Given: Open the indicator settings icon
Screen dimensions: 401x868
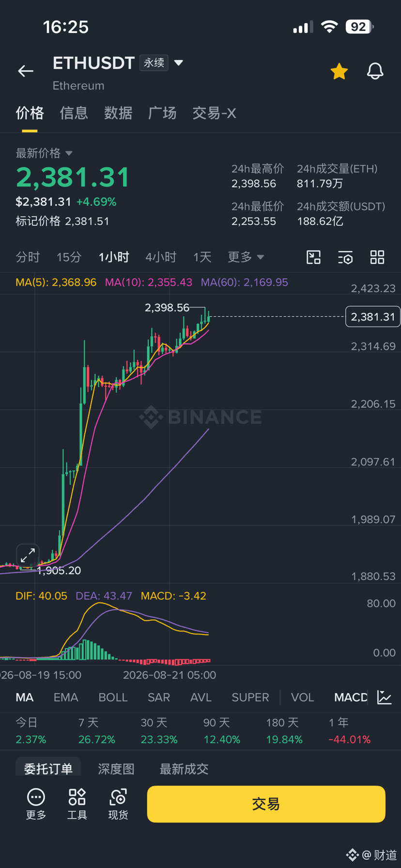Looking at the screenshot, I should pos(345,257).
